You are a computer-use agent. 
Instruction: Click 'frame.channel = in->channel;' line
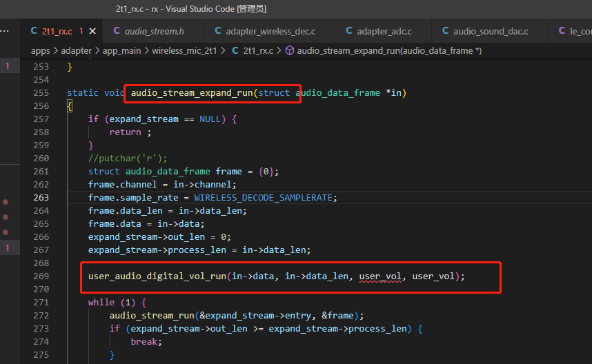[x=162, y=185]
